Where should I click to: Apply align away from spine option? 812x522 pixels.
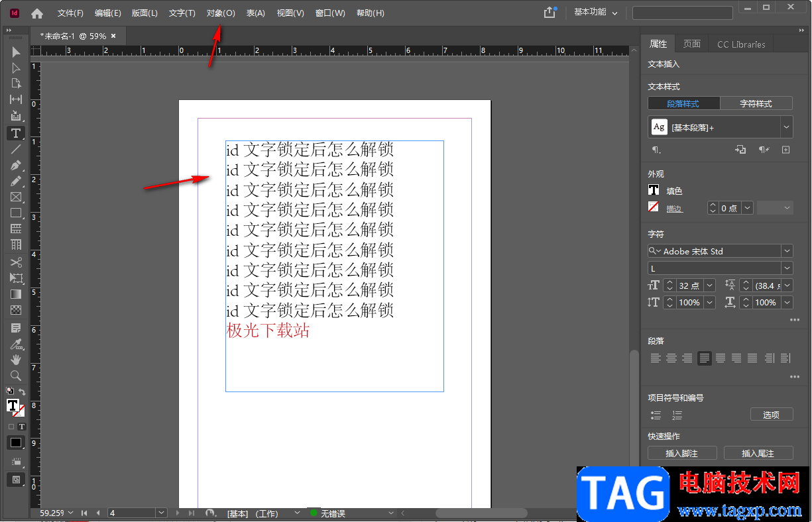(785, 358)
